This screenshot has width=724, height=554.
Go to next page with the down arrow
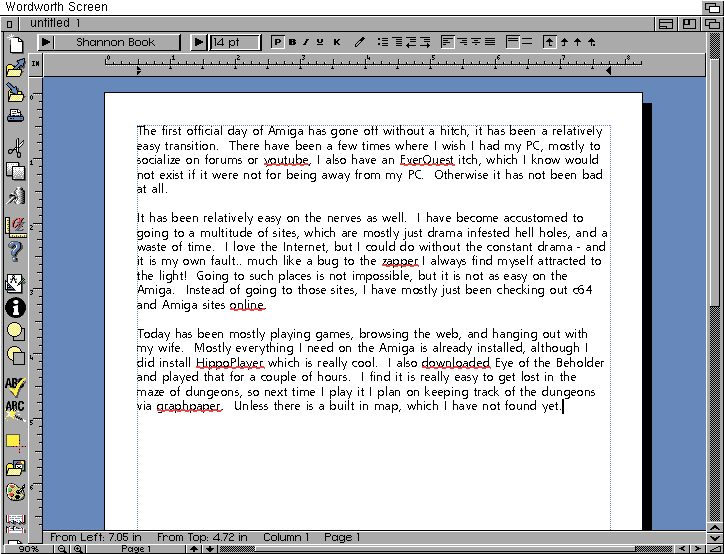[210, 549]
